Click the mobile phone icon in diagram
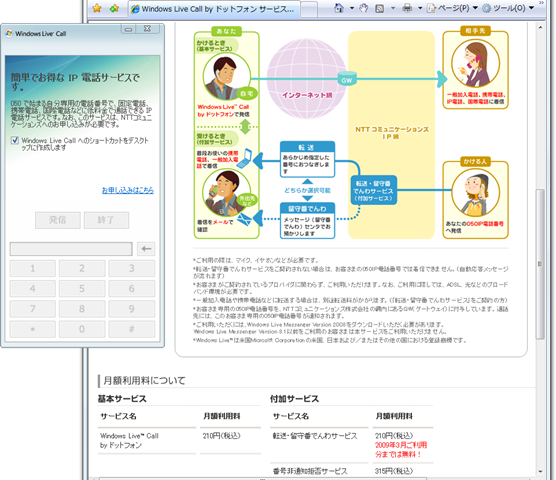Viewport: 556px width, 480px height. 244,159
